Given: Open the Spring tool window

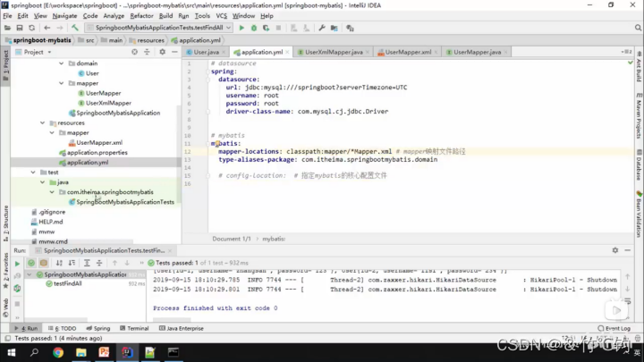Looking at the screenshot, I should click(98, 328).
